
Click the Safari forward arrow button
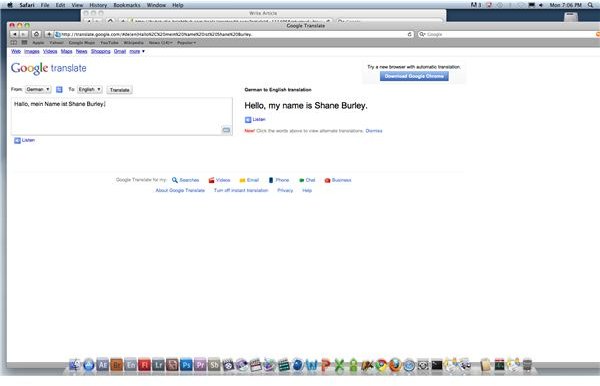(23, 34)
